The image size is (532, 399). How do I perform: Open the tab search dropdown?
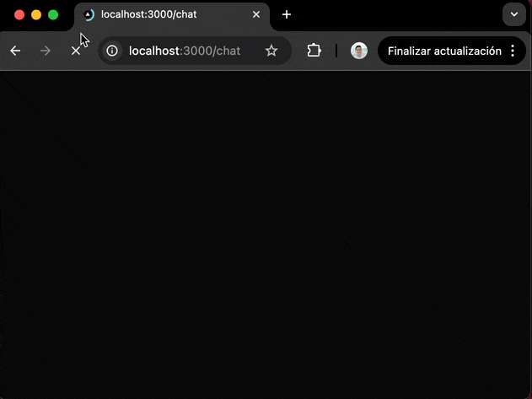(x=514, y=14)
